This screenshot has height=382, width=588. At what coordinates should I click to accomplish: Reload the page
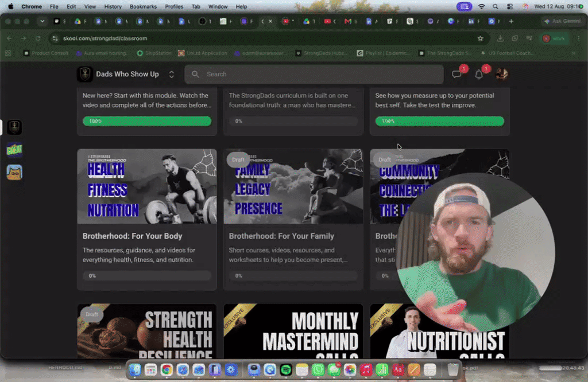pos(38,38)
